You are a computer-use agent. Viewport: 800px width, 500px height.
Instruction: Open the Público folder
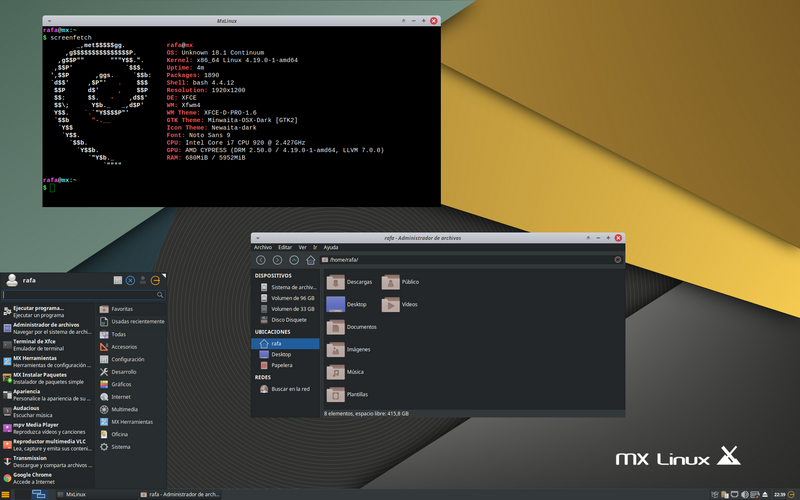(401, 282)
